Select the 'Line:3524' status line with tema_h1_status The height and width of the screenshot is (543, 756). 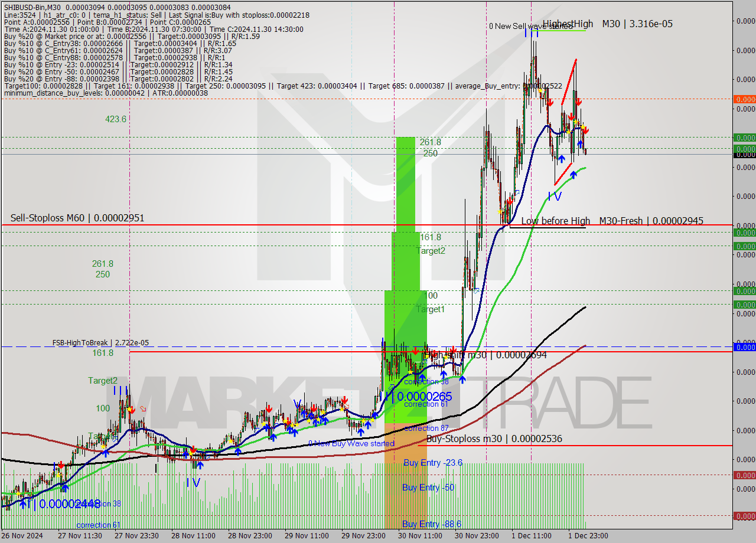point(157,15)
